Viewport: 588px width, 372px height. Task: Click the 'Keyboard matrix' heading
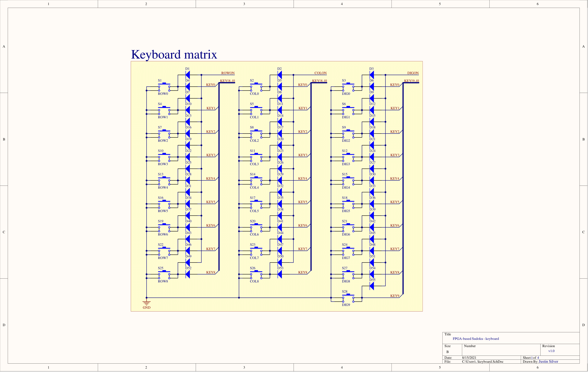click(174, 55)
